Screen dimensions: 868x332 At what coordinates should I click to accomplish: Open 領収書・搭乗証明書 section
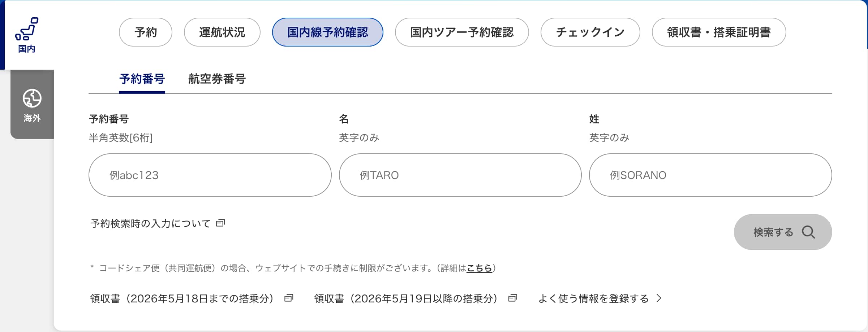(719, 32)
